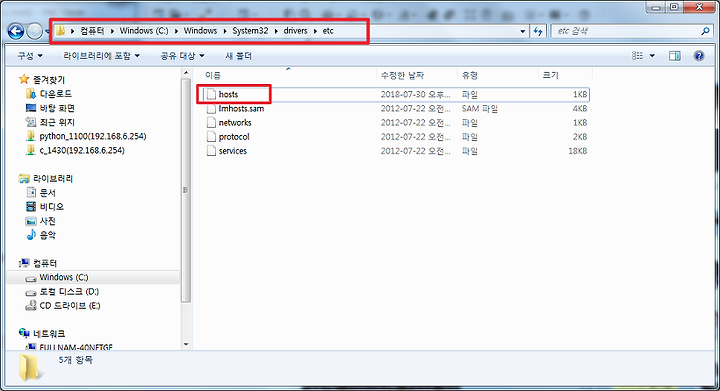The width and height of the screenshot is (720, 391).
Task: Click the 최근 위치 icon
Action: [x=31, y=122]
